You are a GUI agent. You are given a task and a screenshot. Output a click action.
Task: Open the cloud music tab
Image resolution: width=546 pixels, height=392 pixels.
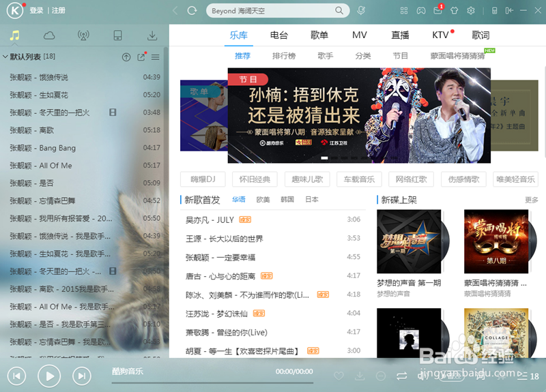click(x=49, y=35)
